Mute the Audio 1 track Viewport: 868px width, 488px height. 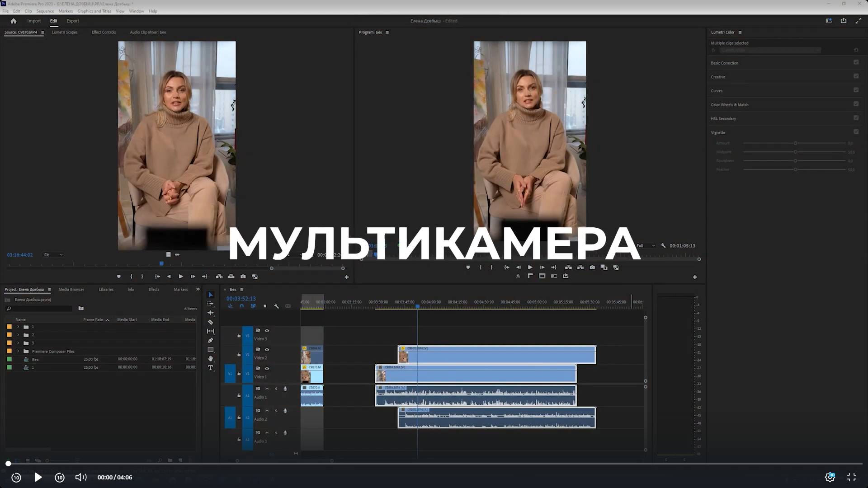click(267, 389)
